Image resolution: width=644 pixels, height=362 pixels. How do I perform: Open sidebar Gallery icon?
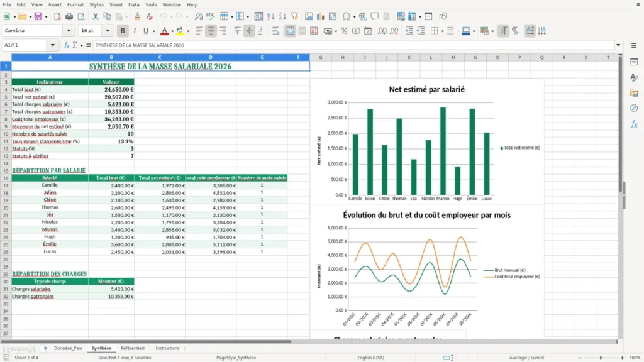coord(634,93)
